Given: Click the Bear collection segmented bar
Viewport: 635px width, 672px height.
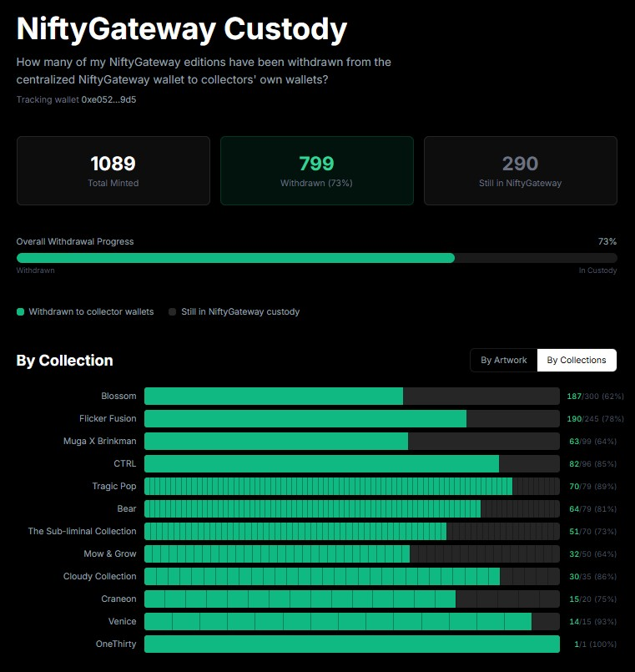Looking at the screenshot, I should 352,508.
